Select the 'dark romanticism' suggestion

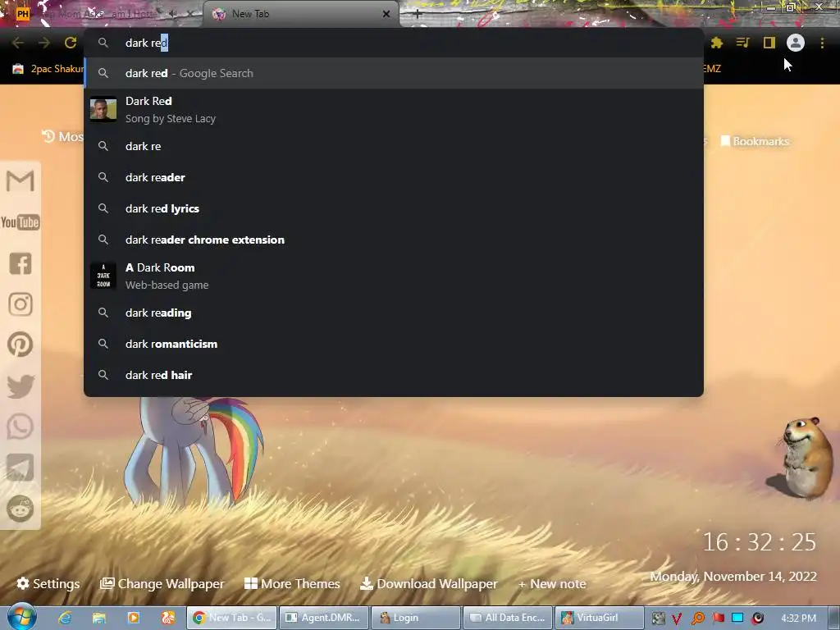click(394, 344)
